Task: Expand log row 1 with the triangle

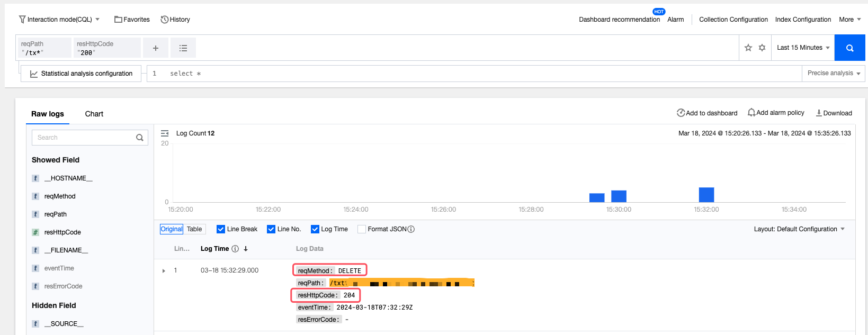Action: point(164,271)
